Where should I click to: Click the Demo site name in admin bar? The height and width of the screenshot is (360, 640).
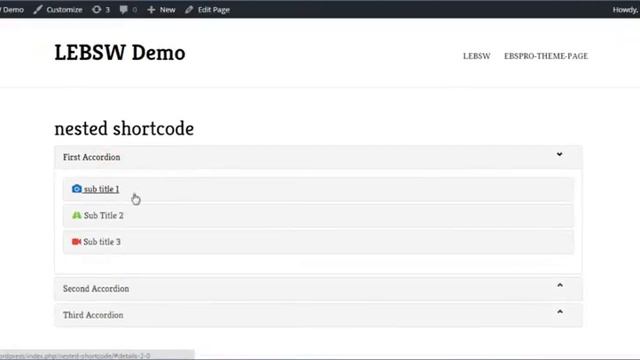click(x=12, y=9)
